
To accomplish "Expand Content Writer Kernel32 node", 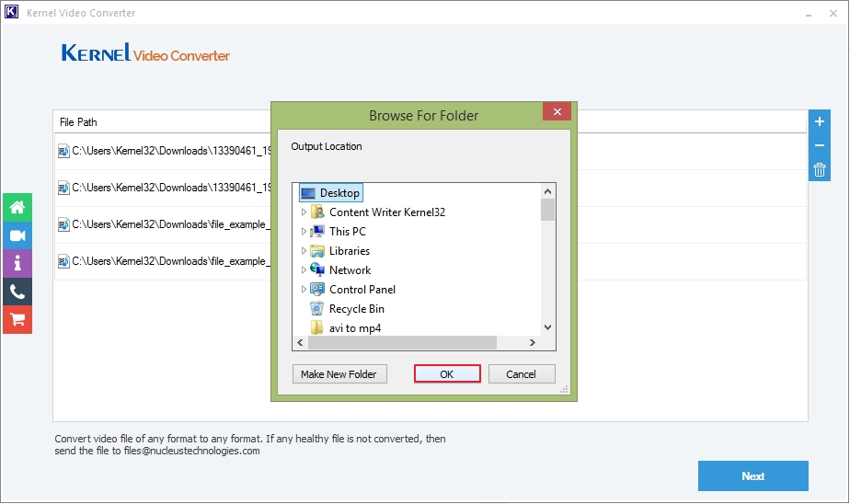I will pyautogui.click(x=304, y=212).
